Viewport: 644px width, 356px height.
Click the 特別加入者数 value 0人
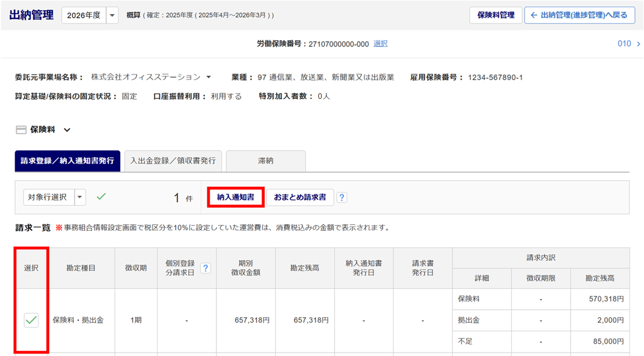click(x=324, y=96)
